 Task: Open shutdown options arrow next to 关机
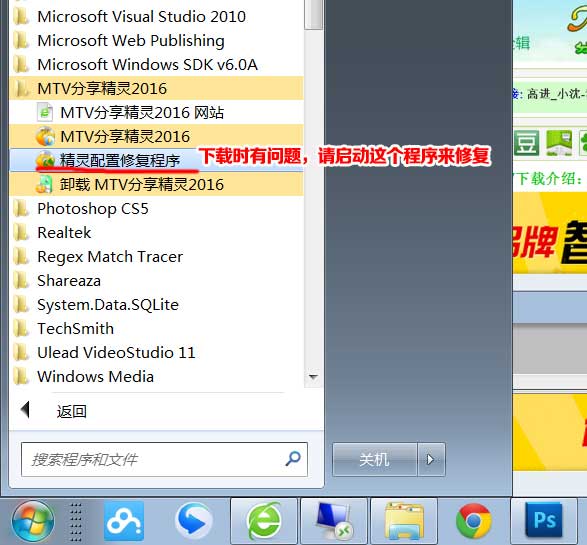point(431,459)
